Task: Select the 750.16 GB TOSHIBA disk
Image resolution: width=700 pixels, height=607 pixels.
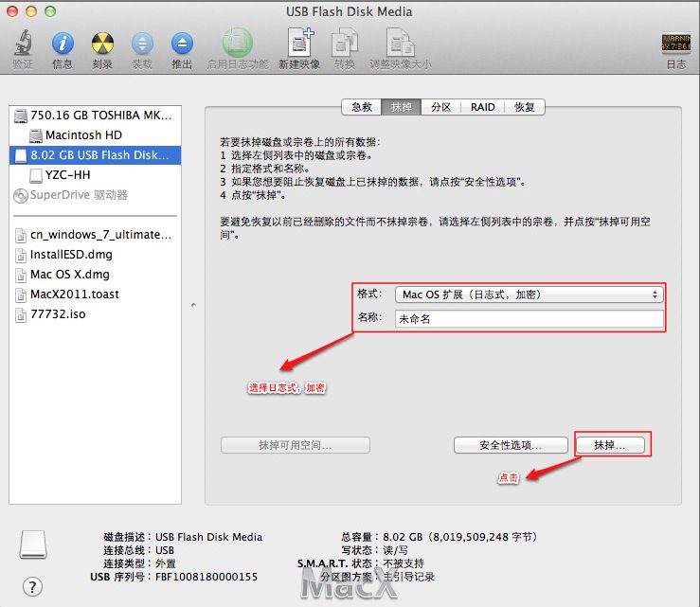Action: pos(95,116)
